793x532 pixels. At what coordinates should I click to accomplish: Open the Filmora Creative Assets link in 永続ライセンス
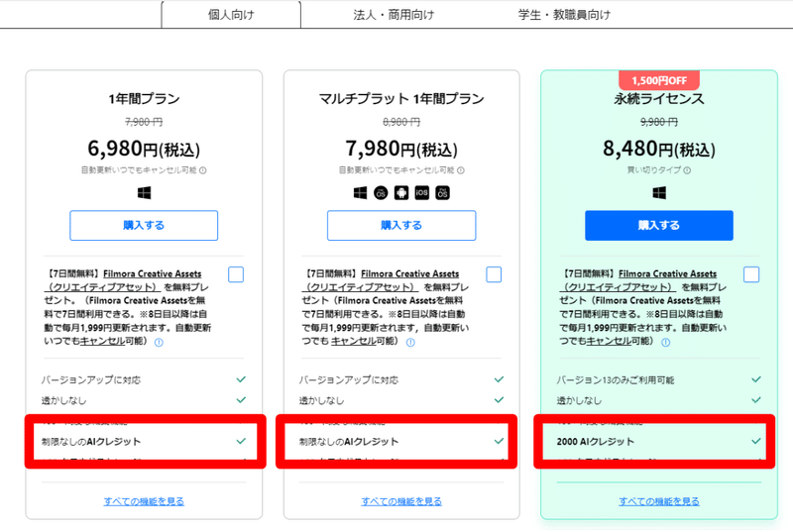point(667,273)
